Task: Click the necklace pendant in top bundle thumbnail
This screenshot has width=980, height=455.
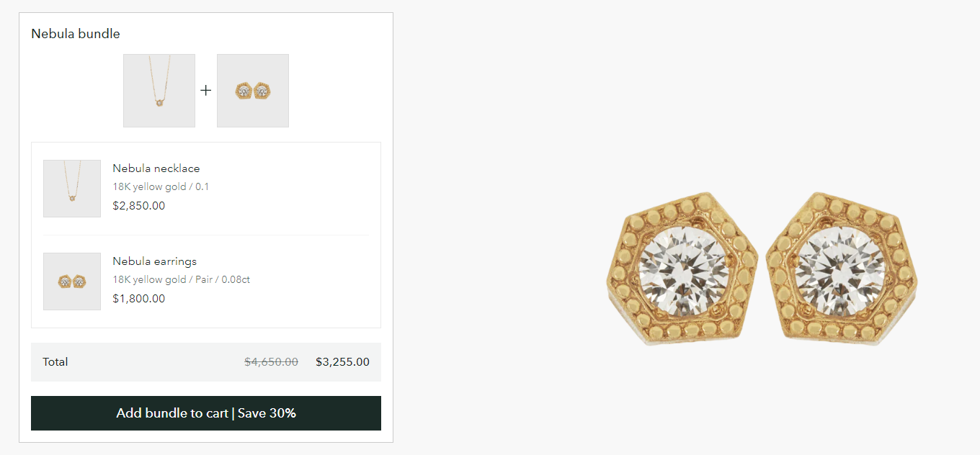Action: (x=159, y=103)
